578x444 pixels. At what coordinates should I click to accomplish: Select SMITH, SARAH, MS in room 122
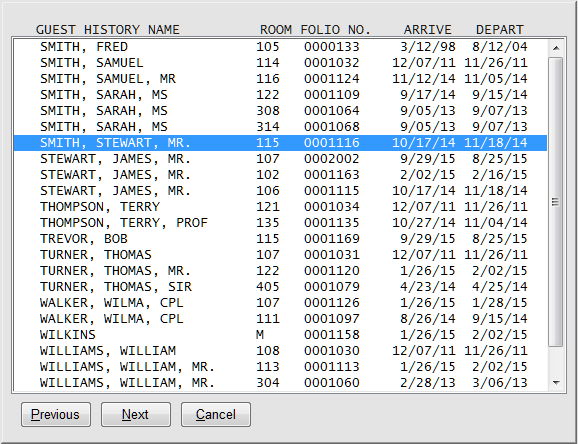(x=281, y=95)
